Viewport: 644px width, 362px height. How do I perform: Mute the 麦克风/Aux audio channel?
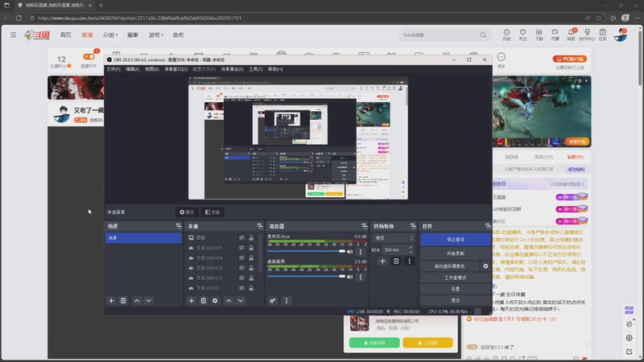point(350,252)
